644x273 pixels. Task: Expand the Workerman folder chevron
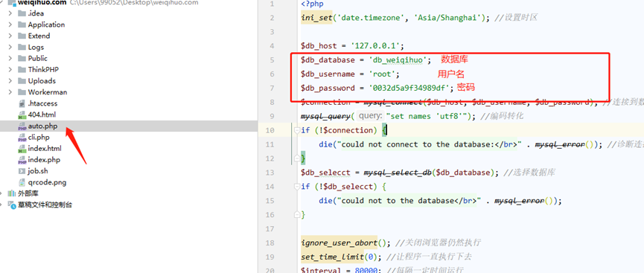coord(10,92)
